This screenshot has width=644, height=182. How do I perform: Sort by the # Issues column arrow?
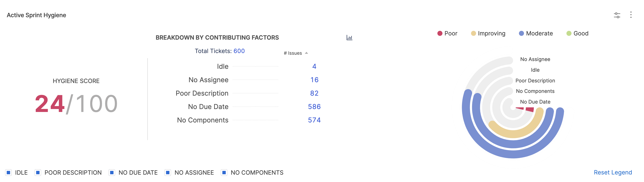306,53
